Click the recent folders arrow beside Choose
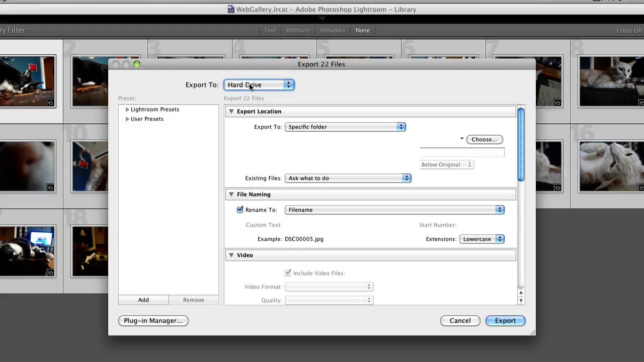This screenshot has width=644, height=362. [462, 139]
